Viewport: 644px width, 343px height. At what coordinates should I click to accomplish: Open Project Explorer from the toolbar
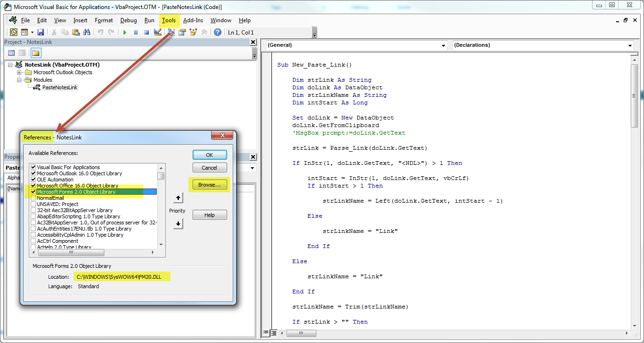point(171,32)
